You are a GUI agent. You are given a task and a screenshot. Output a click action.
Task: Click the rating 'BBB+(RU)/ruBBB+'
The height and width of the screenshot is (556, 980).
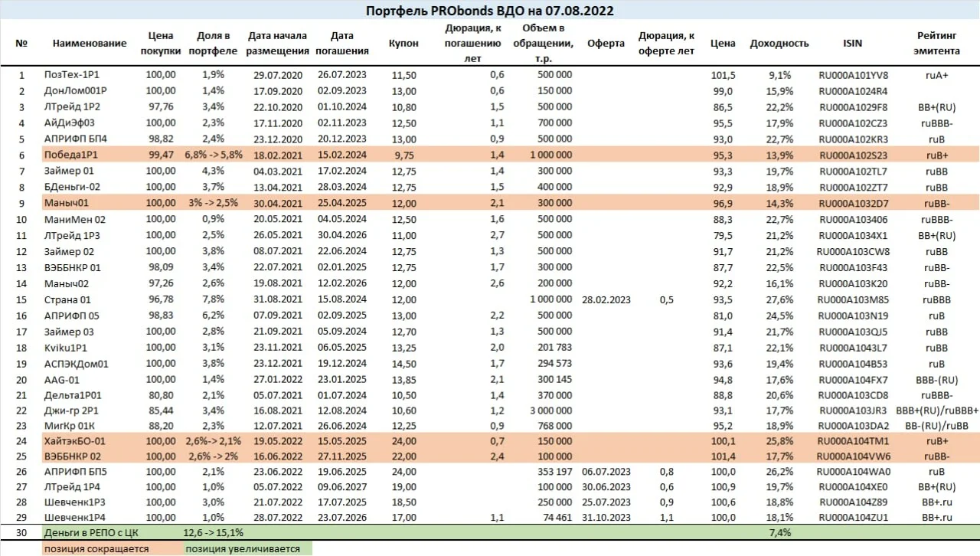coord(938,411)
